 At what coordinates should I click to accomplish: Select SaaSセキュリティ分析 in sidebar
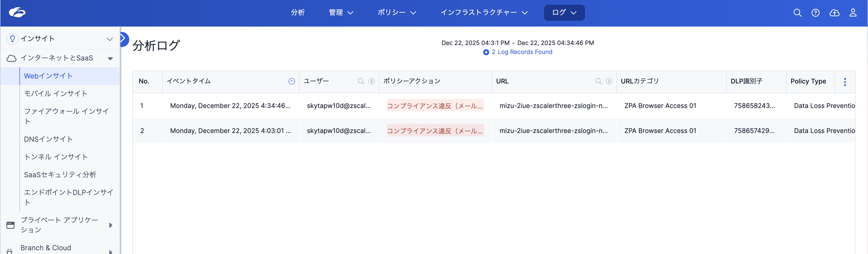60,174
